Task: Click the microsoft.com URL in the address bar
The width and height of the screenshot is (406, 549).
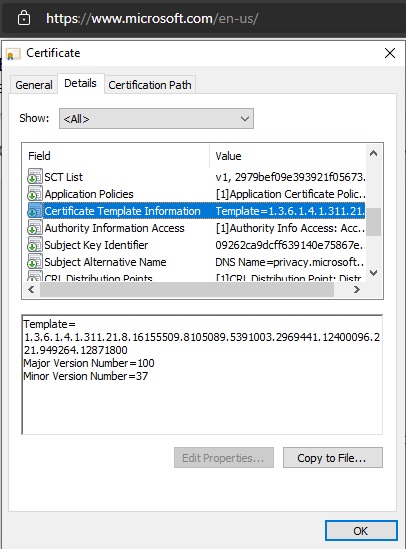Action: click(152, 18)
